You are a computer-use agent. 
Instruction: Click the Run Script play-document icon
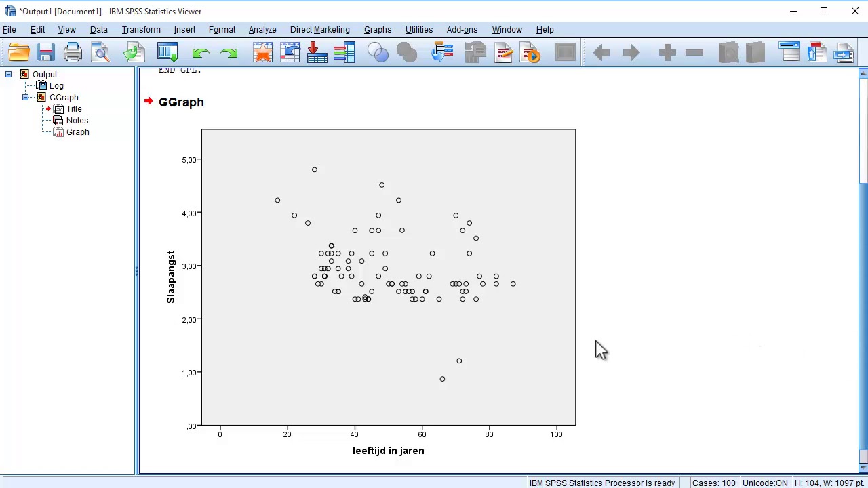click(x=531, y=53)
